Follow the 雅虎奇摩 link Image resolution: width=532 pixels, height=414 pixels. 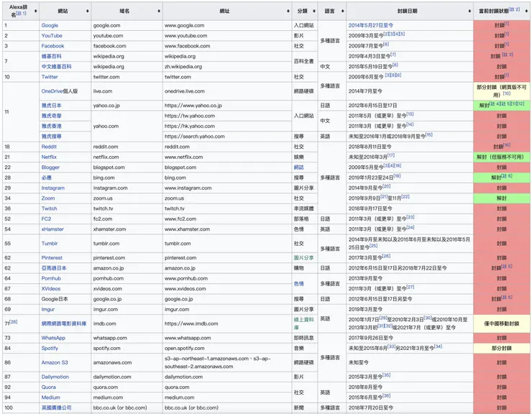point(51,116)
